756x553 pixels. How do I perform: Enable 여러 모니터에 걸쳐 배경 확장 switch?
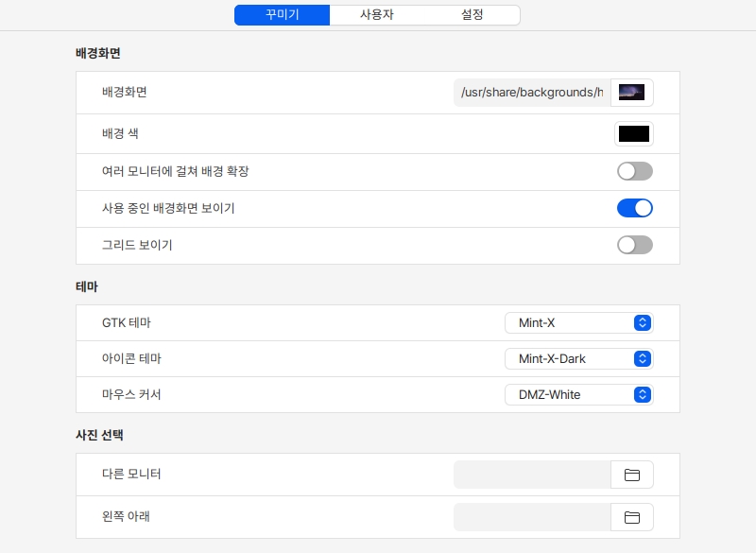point(634,171)
